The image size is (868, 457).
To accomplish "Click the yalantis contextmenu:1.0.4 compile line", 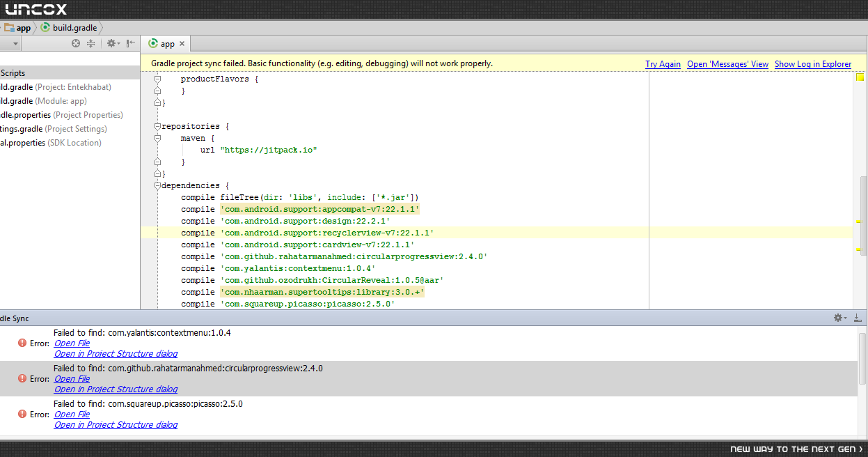I will click(x=278, y=268).
